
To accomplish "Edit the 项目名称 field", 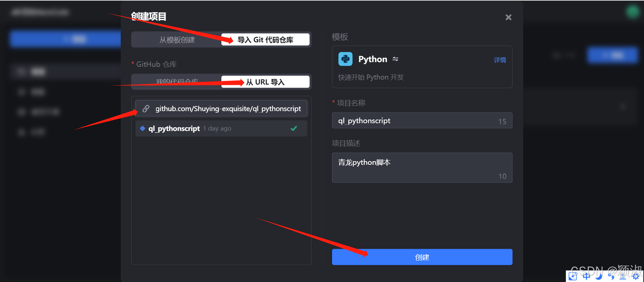I will point(422,121).
